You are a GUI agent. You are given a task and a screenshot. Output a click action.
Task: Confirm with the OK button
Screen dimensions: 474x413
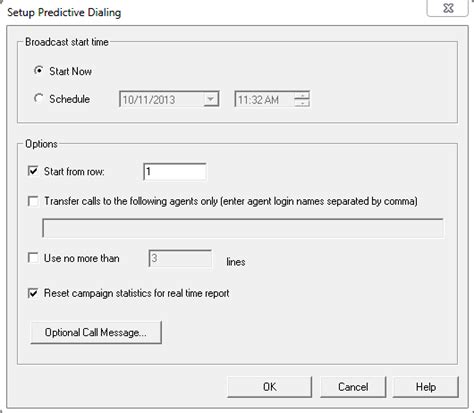click(269, 387)
